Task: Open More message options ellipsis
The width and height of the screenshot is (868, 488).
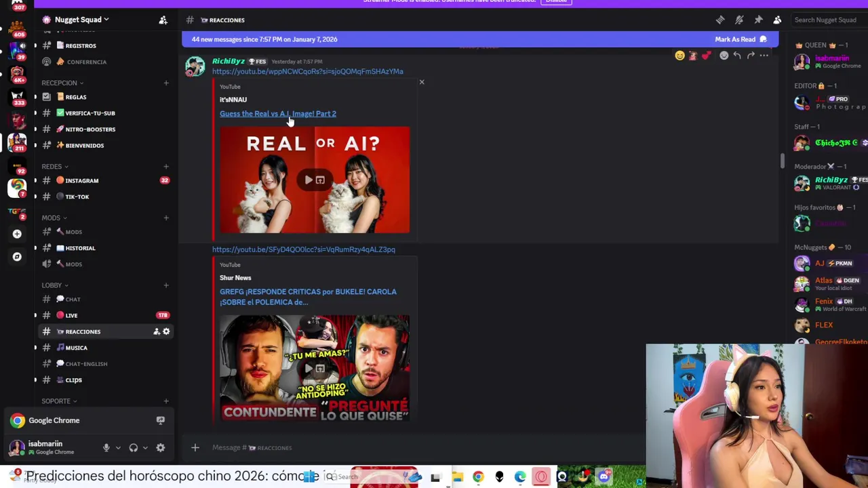Action: pos(764,56)
